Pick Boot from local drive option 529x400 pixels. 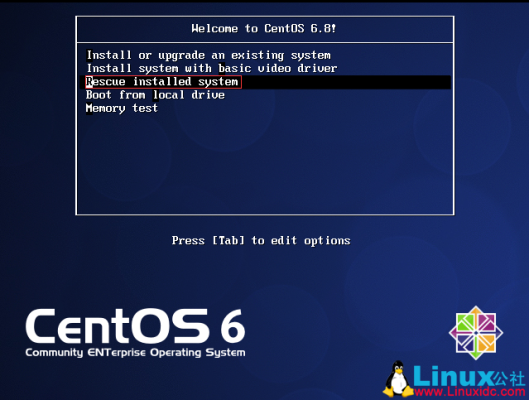click(155, 95)
